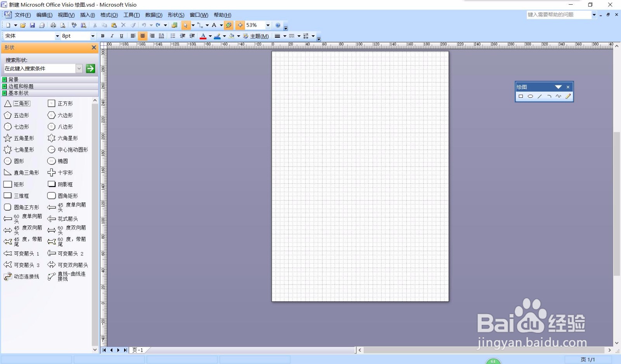Viewport: 621px width, 364px height.
Task: Toggle center text alignment
Action: point(142,36)
